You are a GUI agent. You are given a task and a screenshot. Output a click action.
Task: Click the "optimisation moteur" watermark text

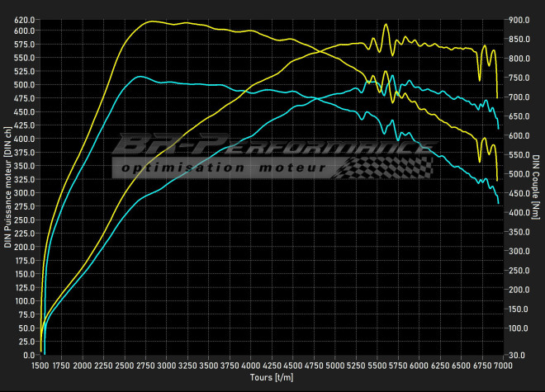click(x=221, y=168)
